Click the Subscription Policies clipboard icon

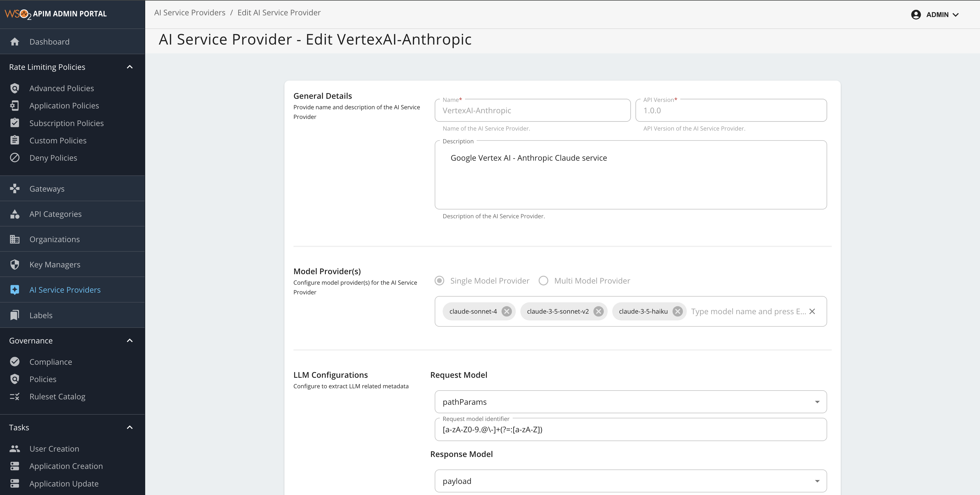point(15,123)
